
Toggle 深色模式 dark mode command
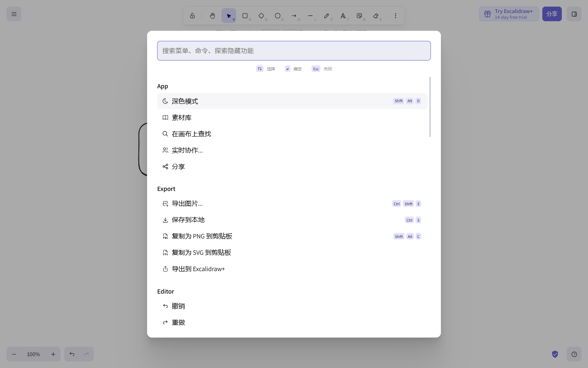[x=292, y=101]
